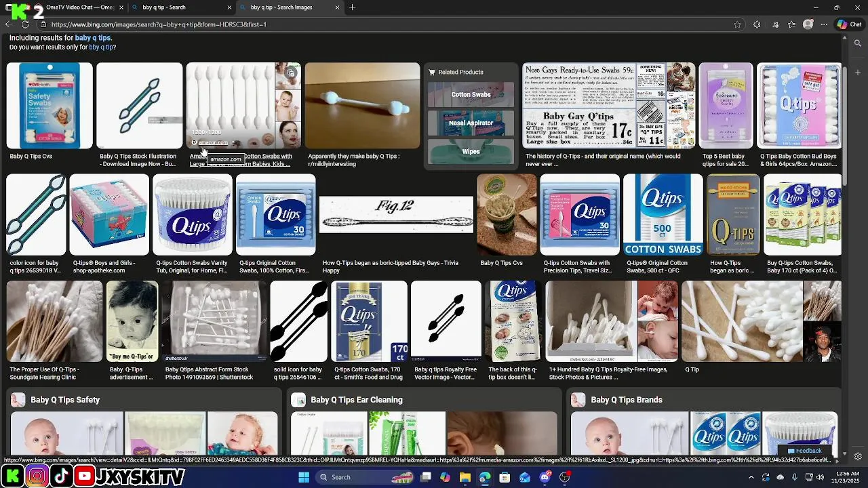Viewport: 868px width, 488px height.
Task: Open 'Baby q tips Royalty Free Vector' image
Action: click(x=446, y=322)
